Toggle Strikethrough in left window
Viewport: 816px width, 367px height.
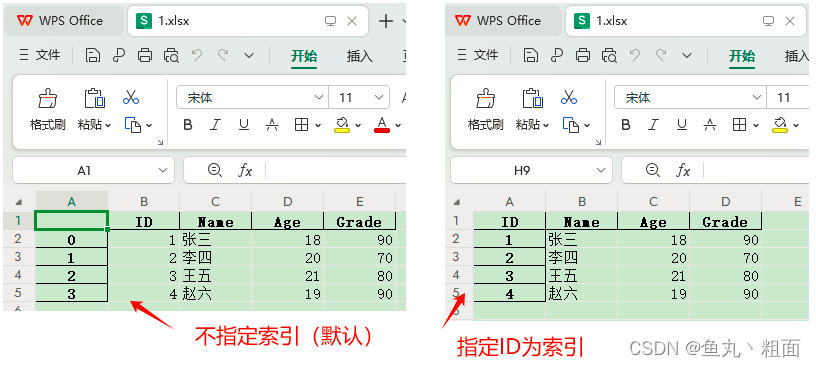pos(272,125)
